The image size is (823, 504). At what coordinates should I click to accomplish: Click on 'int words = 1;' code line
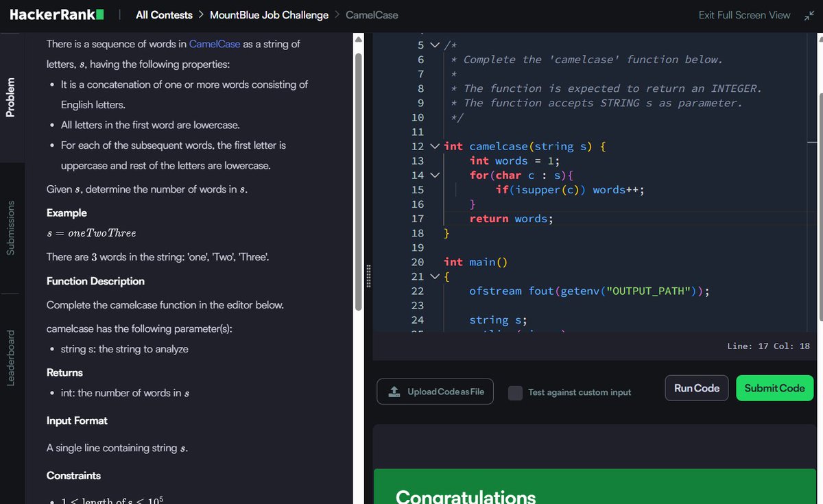coord(514,161)
